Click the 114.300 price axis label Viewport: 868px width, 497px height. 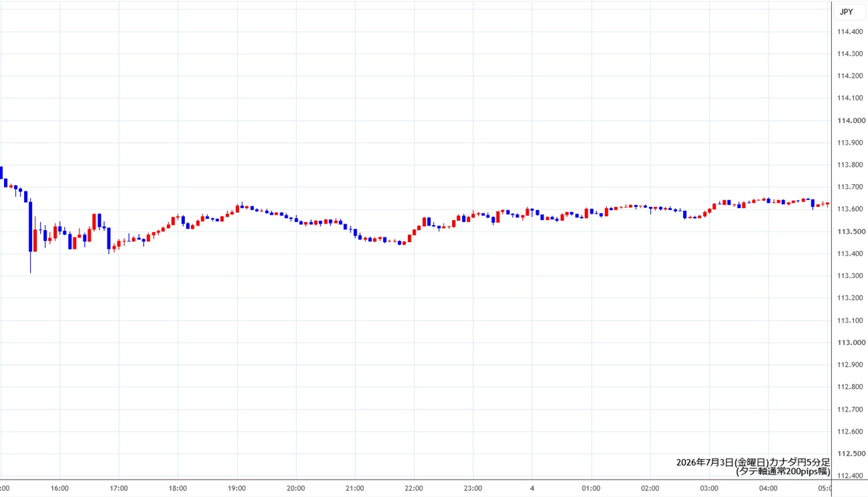(849, 53)
